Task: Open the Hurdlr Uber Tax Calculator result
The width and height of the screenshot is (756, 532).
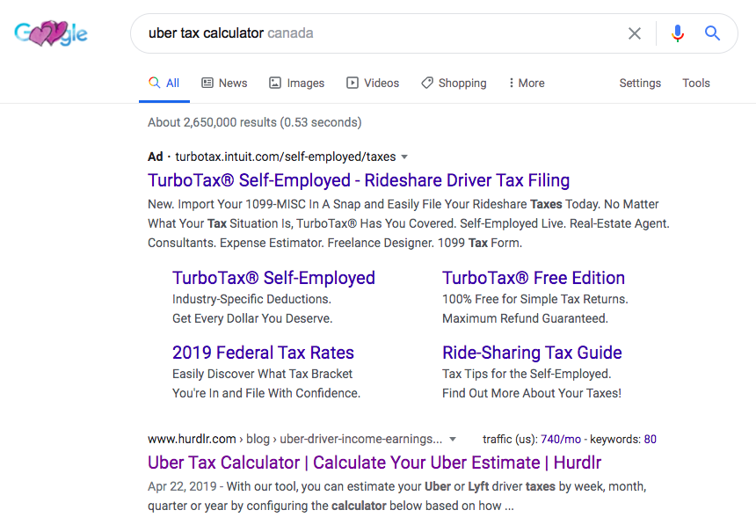Action: [374, 463]
